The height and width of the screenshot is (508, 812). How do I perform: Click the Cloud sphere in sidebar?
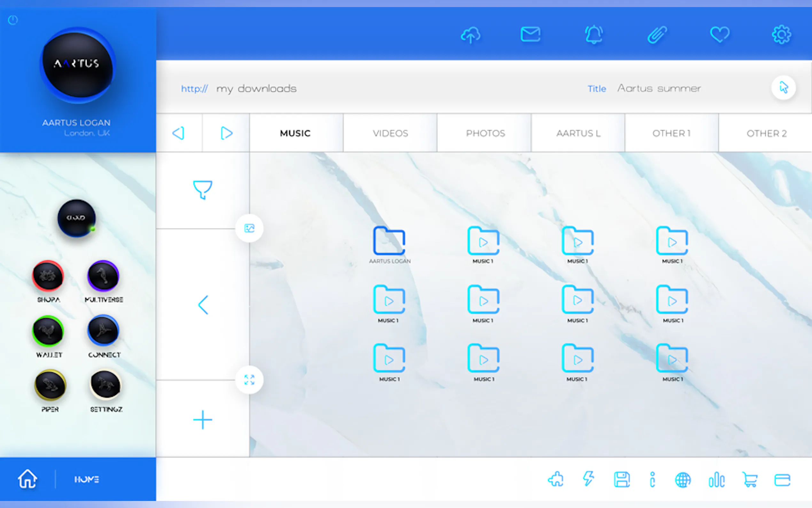(x=76, y=218)
